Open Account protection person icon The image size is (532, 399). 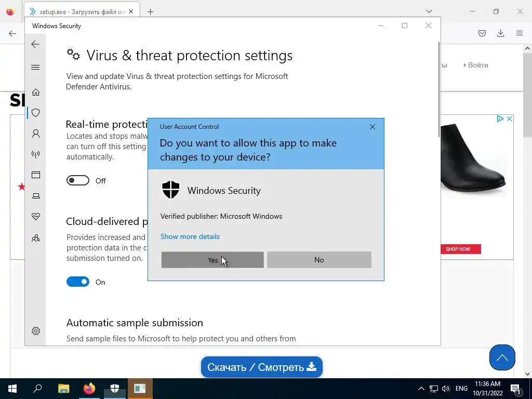tap(36, 134)
